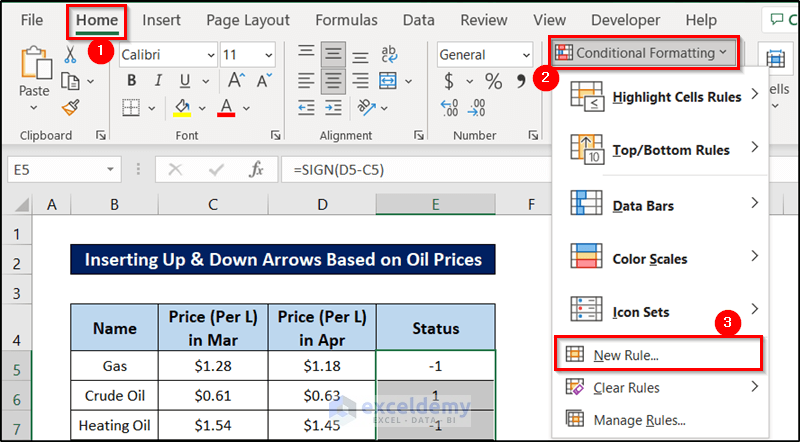The image size is (800, 442).
Task: Click the Wrap Text icon
Action: [389, 54]
